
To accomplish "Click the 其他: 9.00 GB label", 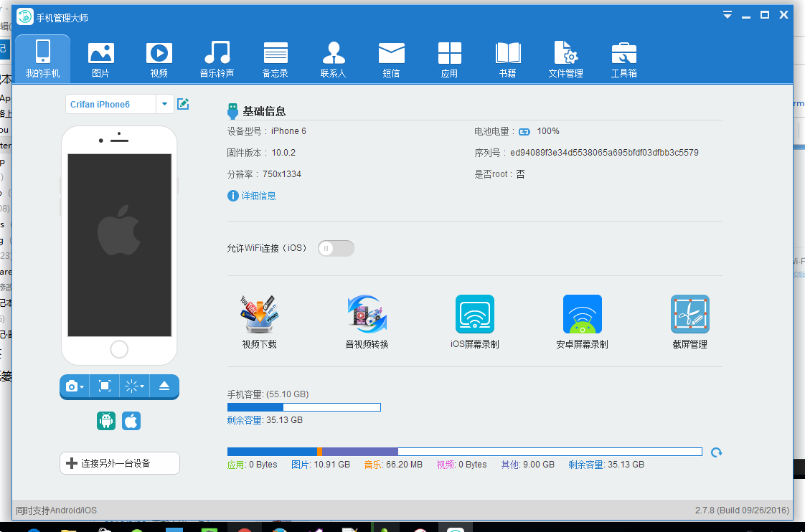I will pyautogui.click(x=528, y=465).
